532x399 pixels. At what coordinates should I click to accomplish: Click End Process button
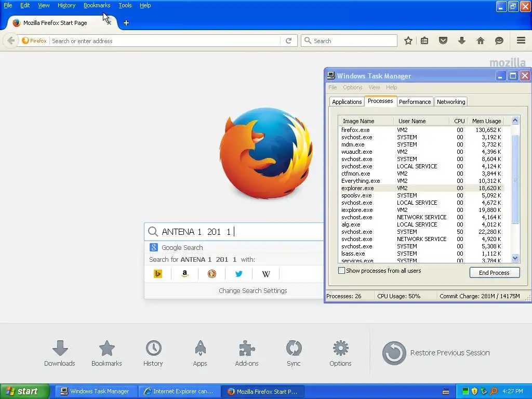tap(495, 272)
